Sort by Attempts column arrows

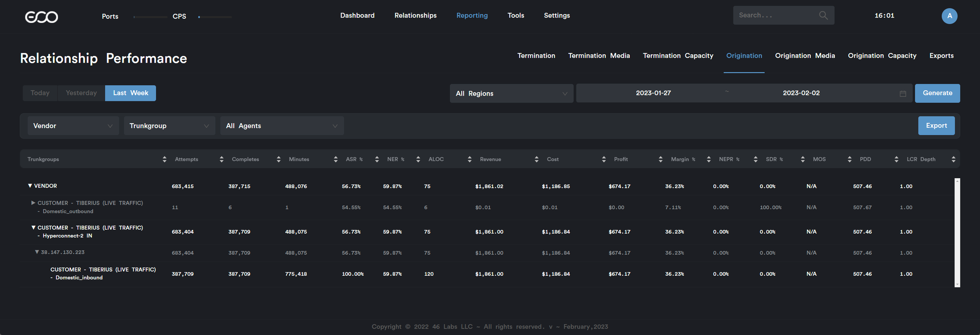point(222,159)
